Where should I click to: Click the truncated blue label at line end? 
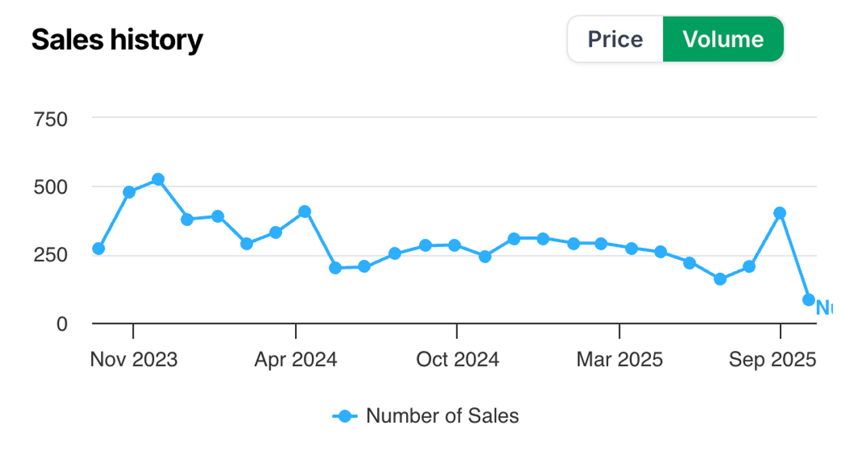(x=824, y=308)
